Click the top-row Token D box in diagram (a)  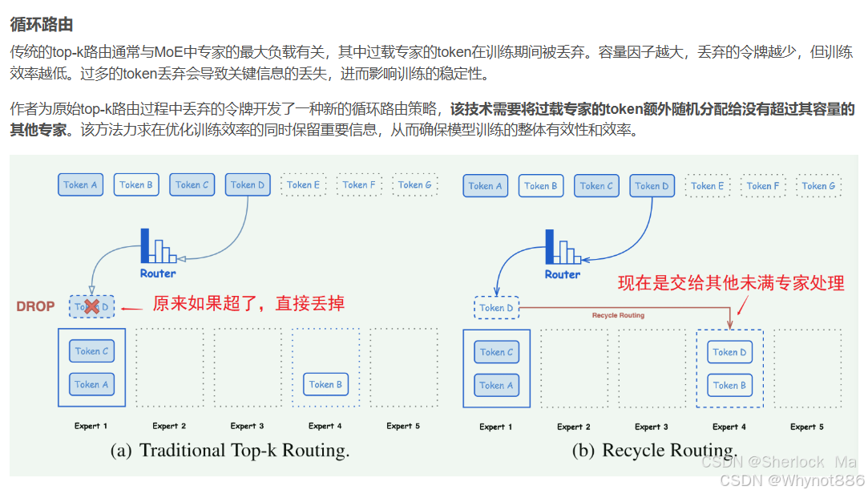tap(248, 184)
